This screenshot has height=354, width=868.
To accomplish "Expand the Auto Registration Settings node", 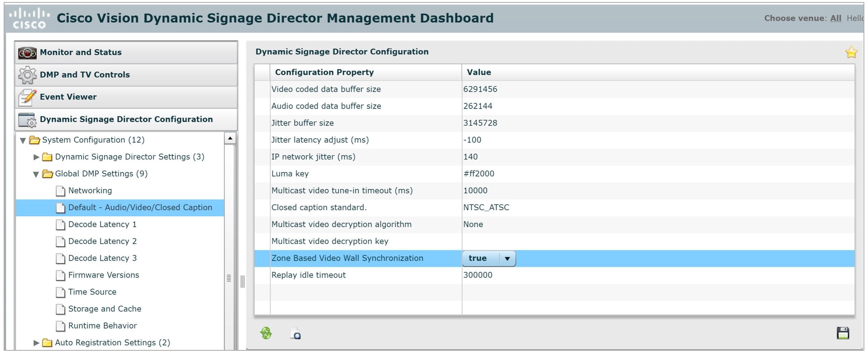I will [x=36, y=343].
